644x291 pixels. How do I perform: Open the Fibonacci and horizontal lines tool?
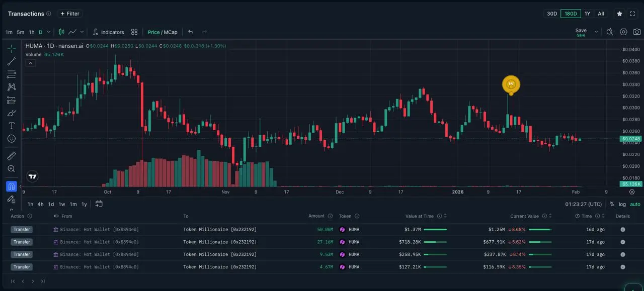[x=12, y=74]
